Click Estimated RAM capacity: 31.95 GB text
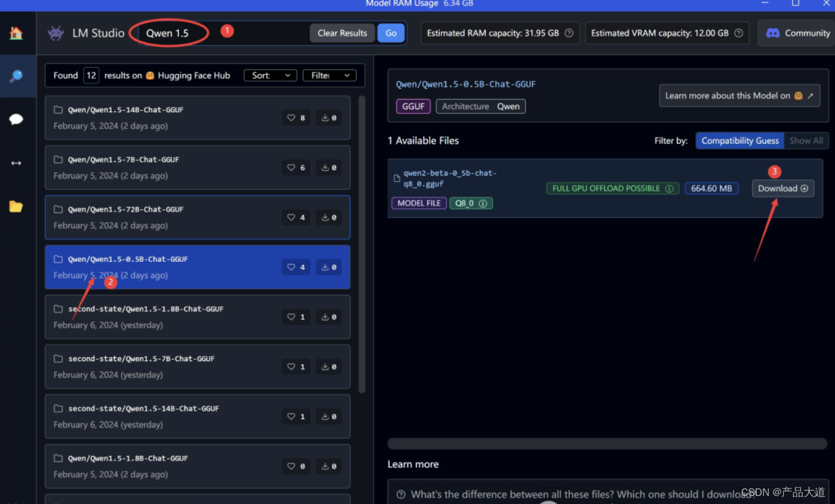The width and height of the screenshot is (835, 504). click(x=493, y=33)
